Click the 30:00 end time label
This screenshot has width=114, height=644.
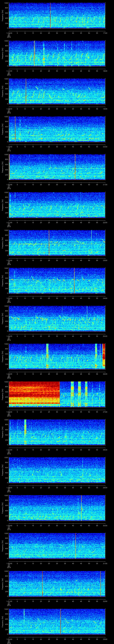pos(105,525)
